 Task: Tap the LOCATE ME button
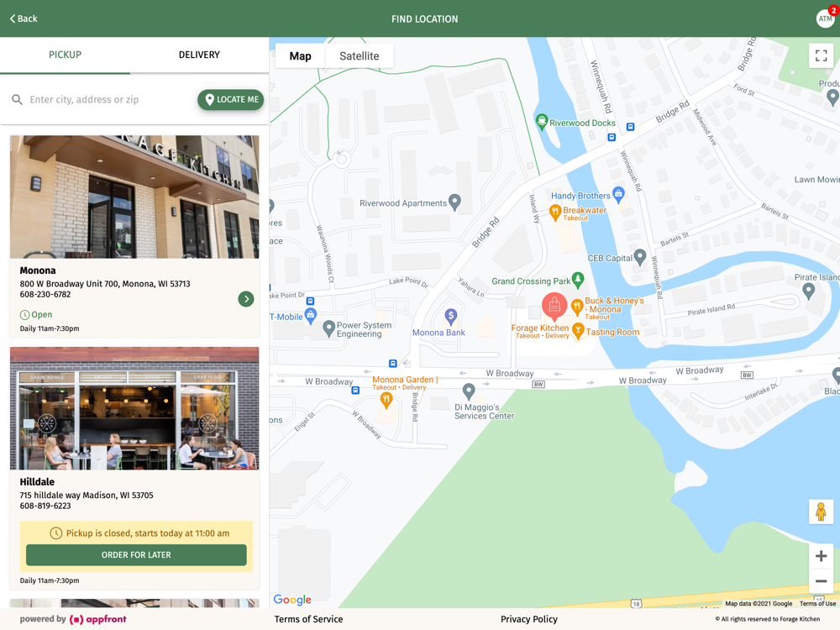click(230, 100)
